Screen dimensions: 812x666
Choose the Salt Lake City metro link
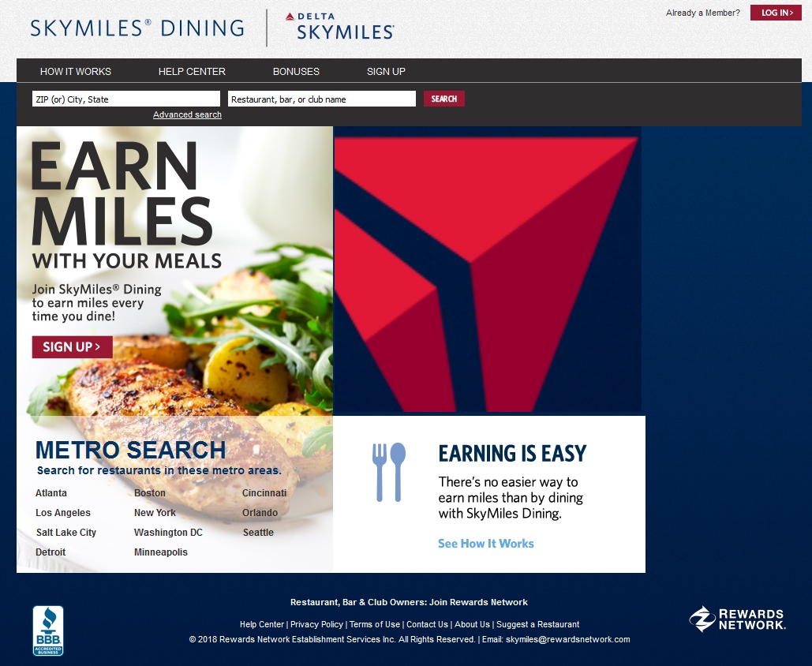(x=66, y=533)
